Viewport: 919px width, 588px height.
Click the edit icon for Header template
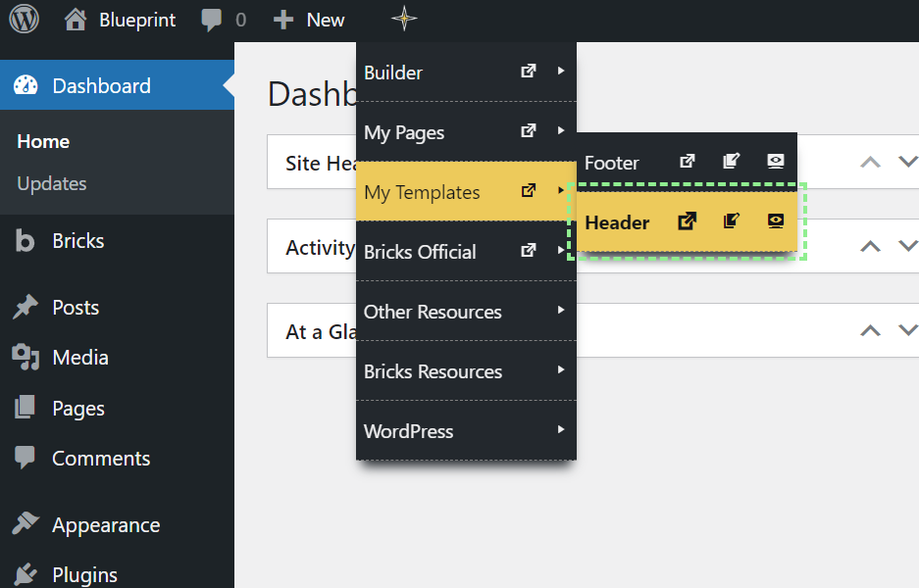point(731,221)
